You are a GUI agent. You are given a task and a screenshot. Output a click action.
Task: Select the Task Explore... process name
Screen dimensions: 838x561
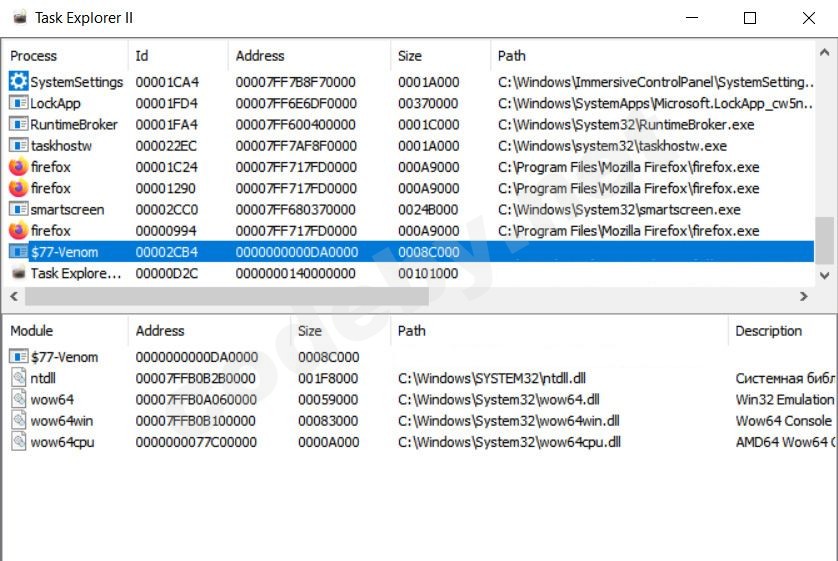[x=76, y=273]
